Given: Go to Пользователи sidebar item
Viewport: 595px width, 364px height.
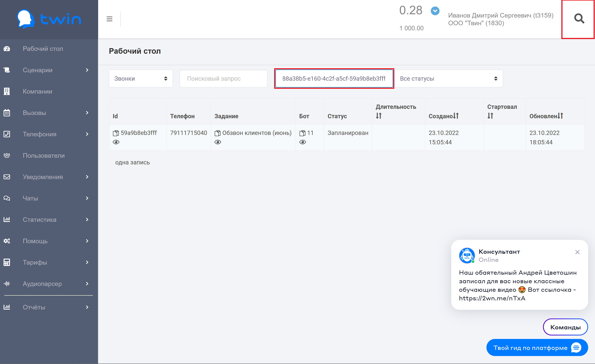Looking at the screenshot, I should coord(44,156).
